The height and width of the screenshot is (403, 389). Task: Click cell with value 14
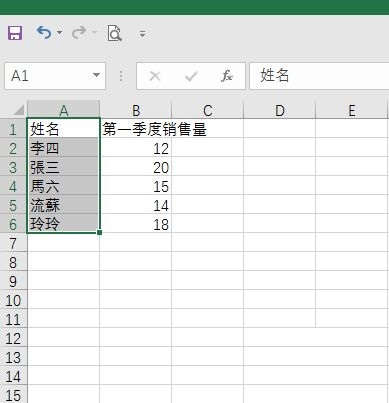point(136,205)
